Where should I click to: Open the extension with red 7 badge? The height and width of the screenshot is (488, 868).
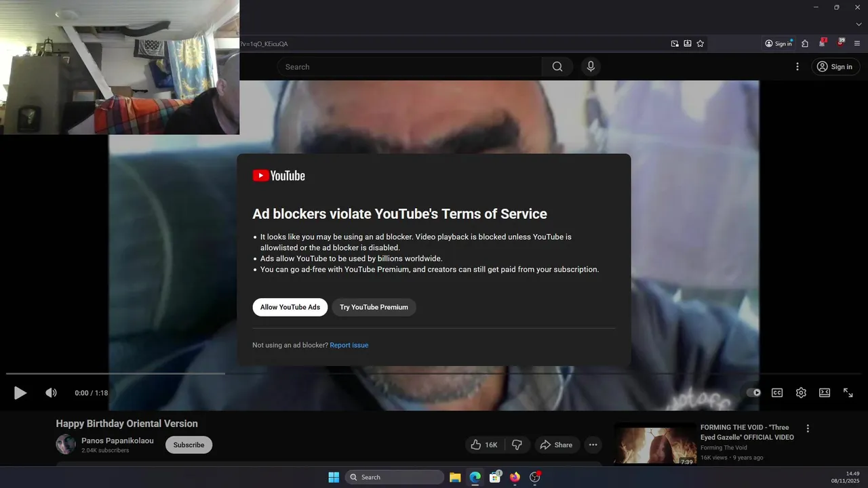point(822,43)
